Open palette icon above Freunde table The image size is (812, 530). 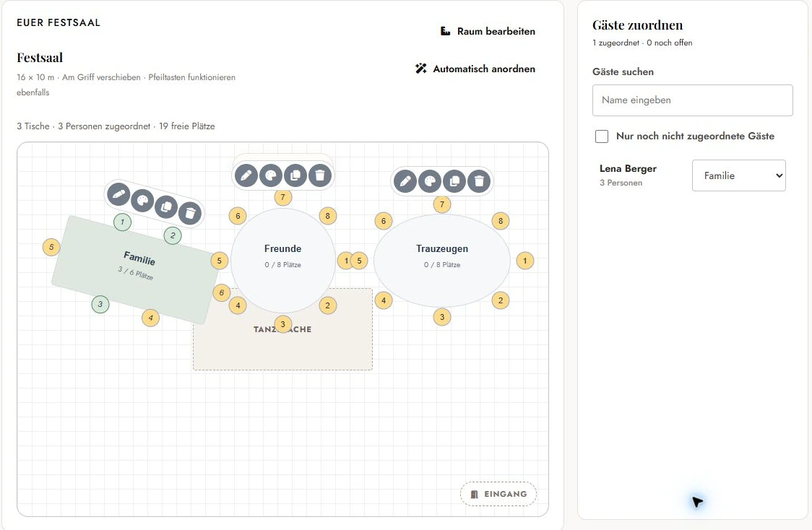tap(270, 175)
